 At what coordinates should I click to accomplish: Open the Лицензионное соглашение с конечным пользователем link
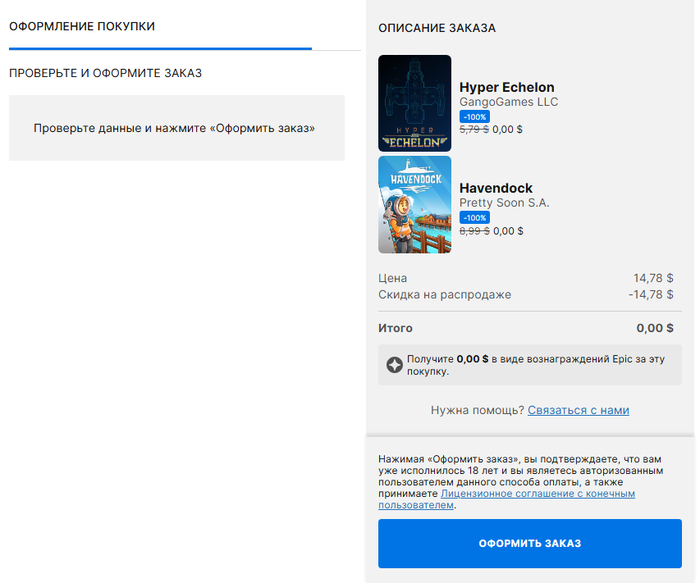pyautogui.click(x=537, y=494)
